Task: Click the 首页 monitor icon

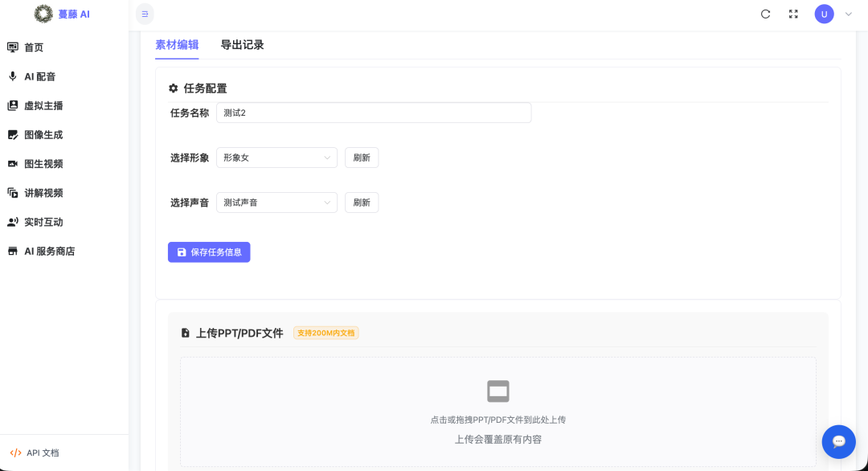Action: coord(13,47)
